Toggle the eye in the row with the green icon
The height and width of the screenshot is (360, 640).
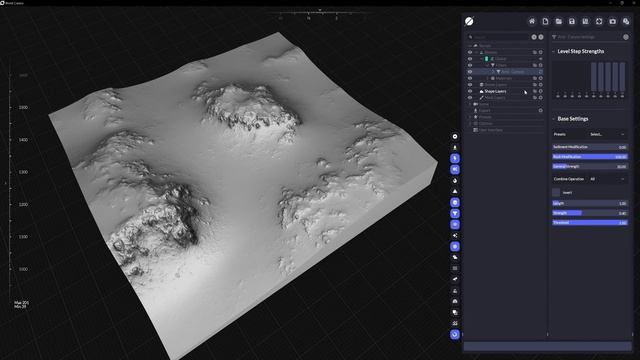(x=470, y=58)
